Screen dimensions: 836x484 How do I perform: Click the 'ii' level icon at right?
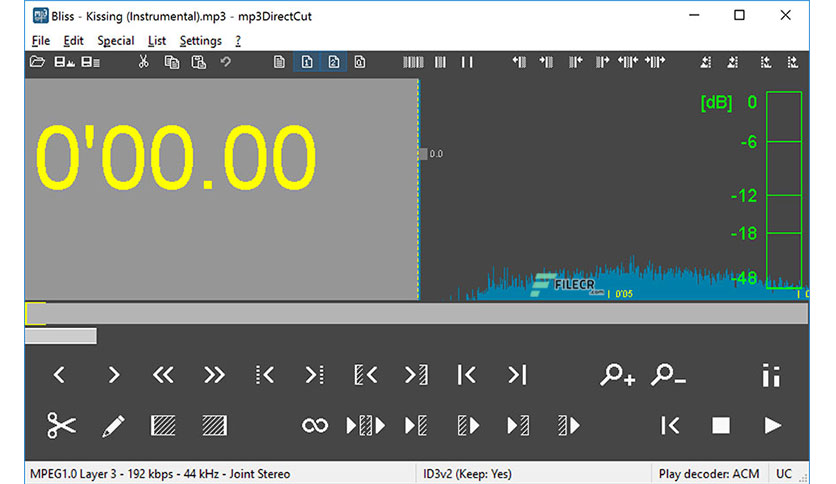[x=771, y=375]
